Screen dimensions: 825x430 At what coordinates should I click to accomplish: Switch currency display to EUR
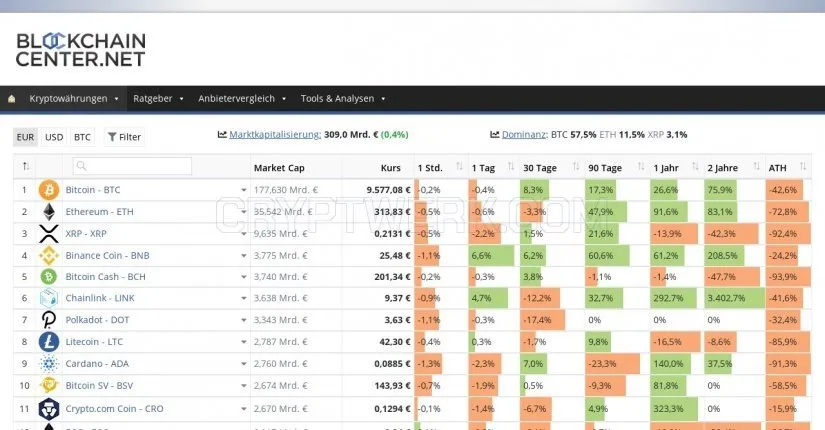(25, 137)
